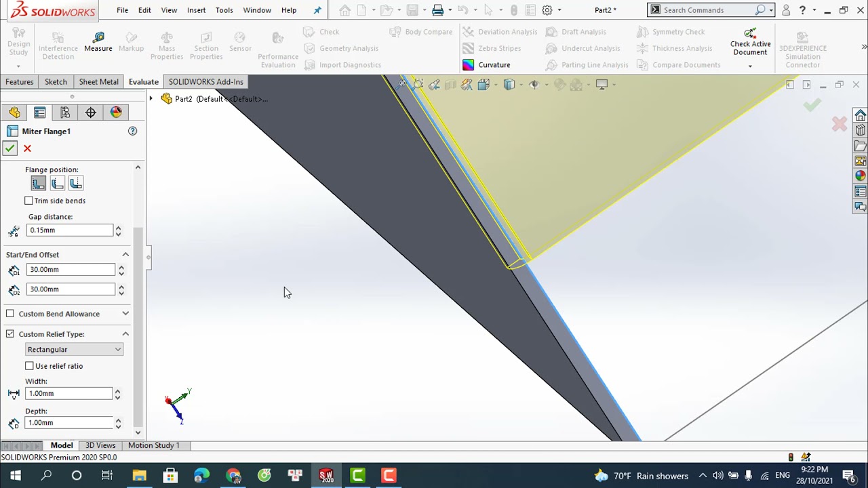The image size is (868, 488).
Task: Cancel feature with viewport red X corner
Action: click(840, 123)
